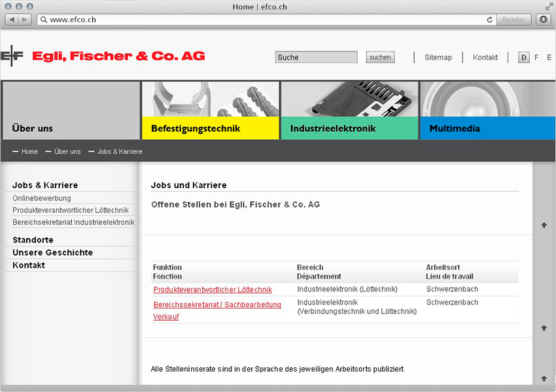
Task: Open the Über uns navigation tile
Action: pos(71,110)
